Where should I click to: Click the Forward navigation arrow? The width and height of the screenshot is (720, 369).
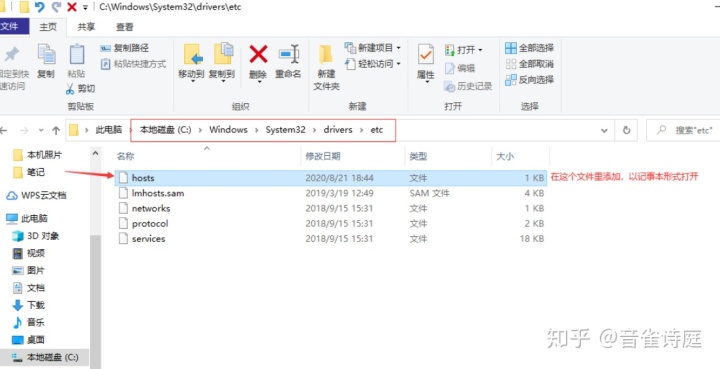click(24, 131)
